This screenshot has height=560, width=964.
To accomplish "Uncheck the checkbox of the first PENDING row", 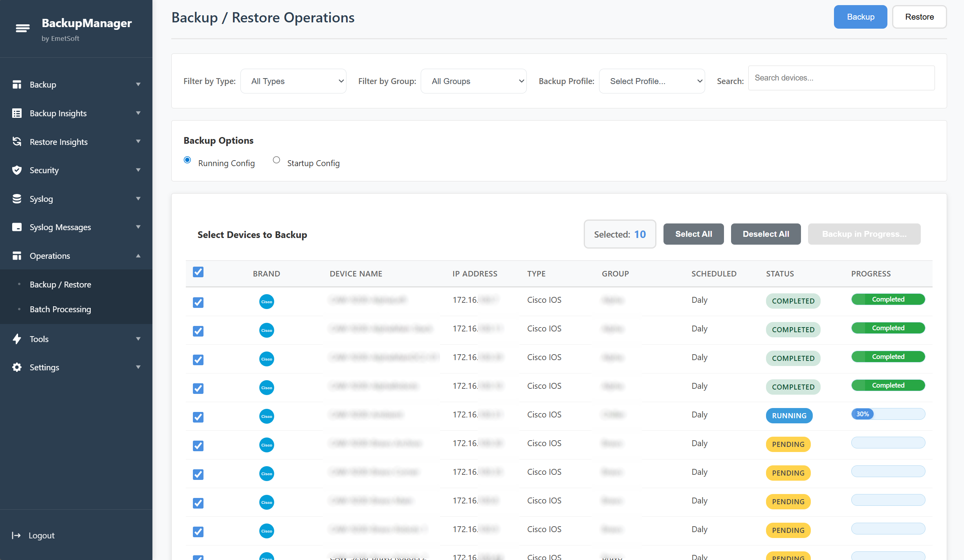I will coord(198,446).
